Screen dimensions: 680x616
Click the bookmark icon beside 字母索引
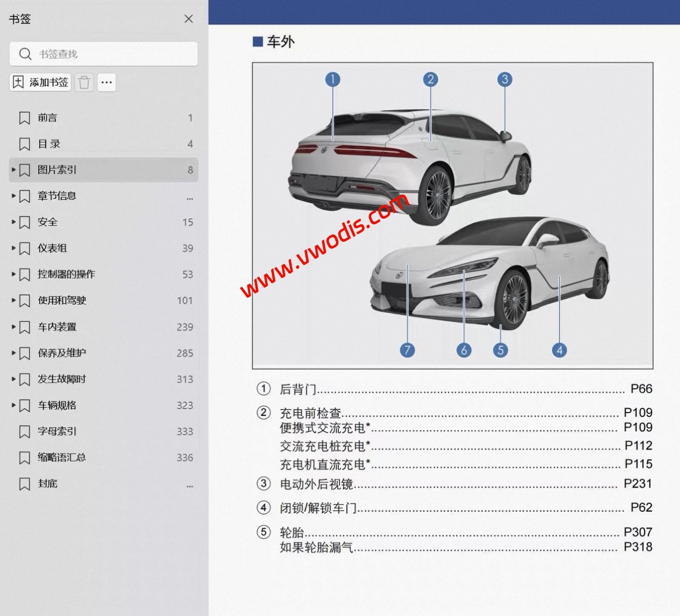(x=24, y=431)
